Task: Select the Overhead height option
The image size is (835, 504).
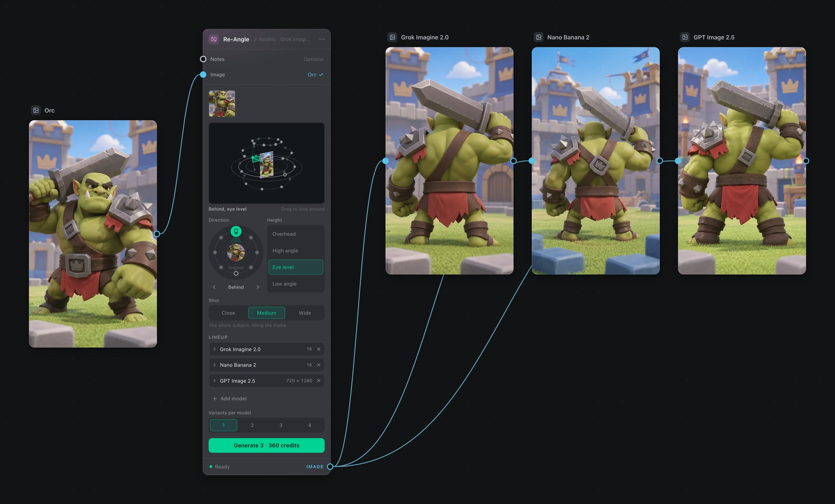Action: tap(296, 234)
